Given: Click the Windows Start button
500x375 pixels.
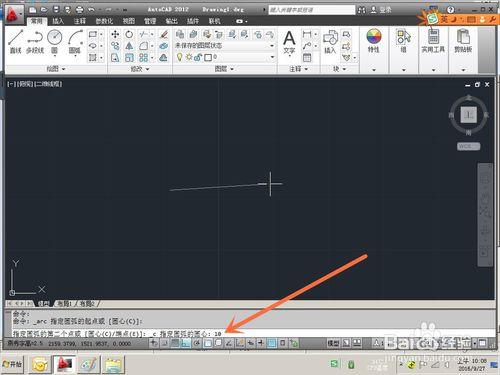Looking at the screenshot, I should [13, 364].
